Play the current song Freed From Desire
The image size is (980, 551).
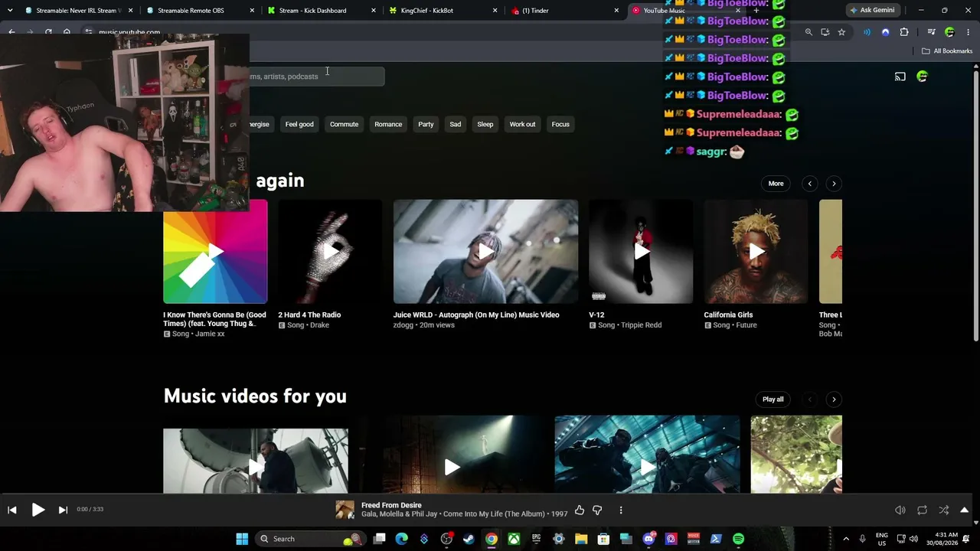pyautogui.click(x=38, y=510)
